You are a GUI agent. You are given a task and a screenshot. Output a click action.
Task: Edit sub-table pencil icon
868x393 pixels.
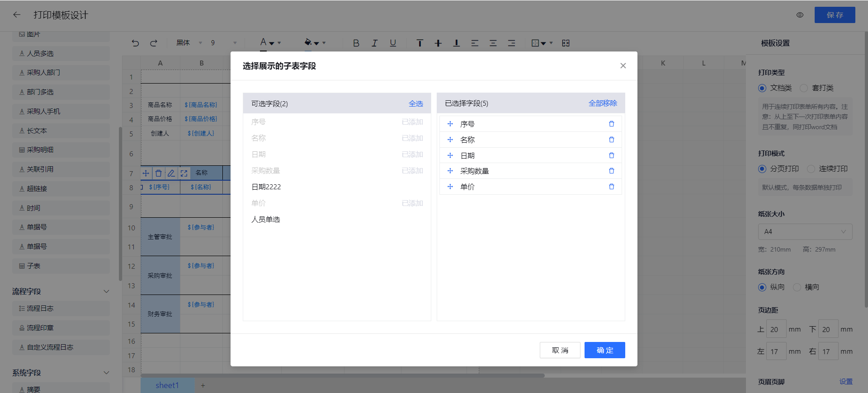(x=171, y=173)
